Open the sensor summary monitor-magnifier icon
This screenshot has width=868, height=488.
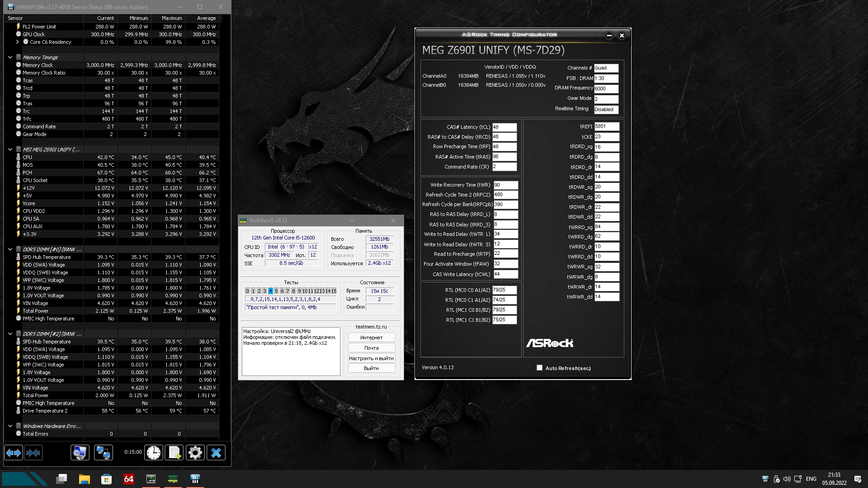[80, 453]
